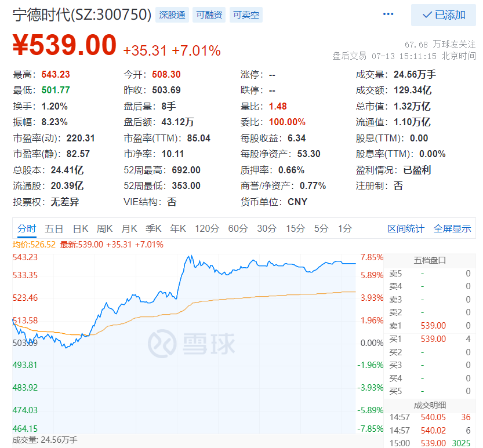Select the 年K chart tab
Screen dimensions: 483x448
tap(178, 228)
